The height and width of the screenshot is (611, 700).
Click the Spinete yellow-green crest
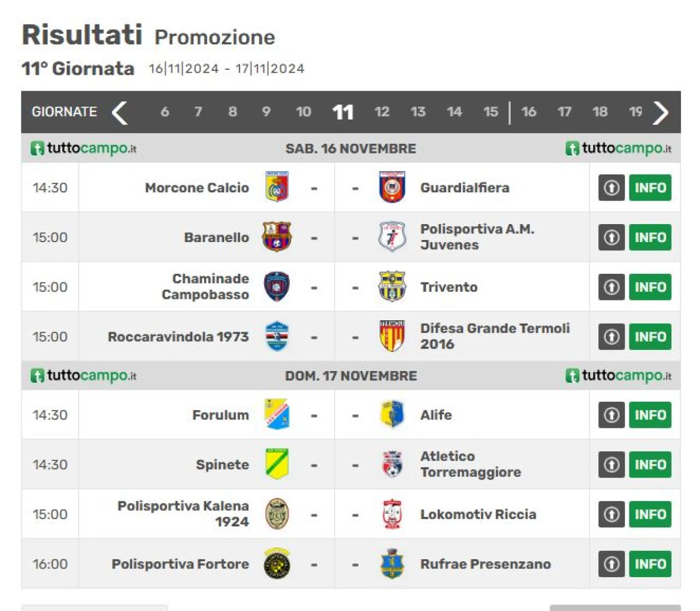click(x=277, y=464)
